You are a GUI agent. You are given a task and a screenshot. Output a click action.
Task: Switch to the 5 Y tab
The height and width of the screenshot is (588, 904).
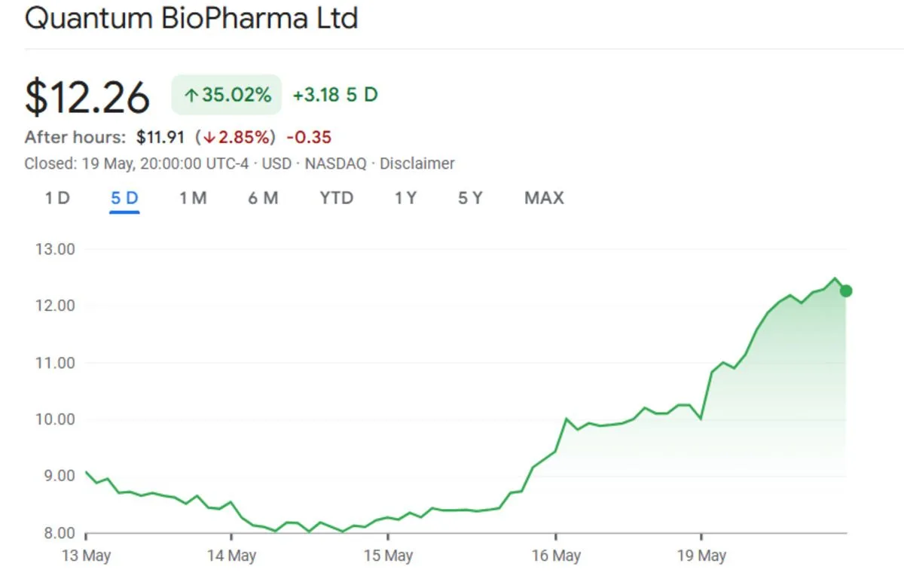470,198
